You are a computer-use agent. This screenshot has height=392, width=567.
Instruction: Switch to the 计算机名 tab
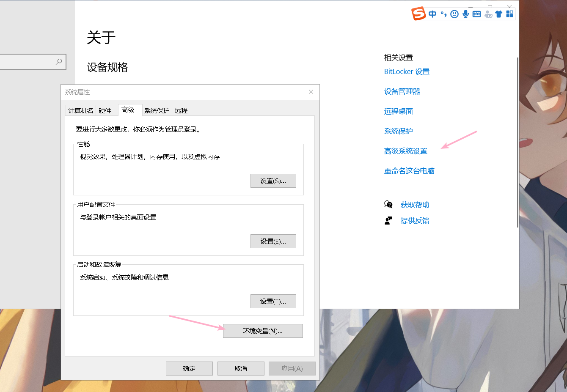(x=80, y=110)
